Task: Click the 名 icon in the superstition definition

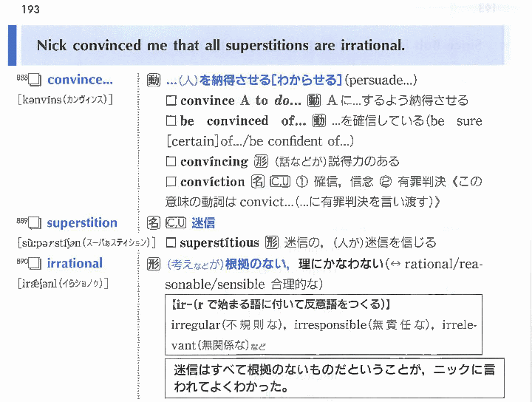Action: [154, 222]
